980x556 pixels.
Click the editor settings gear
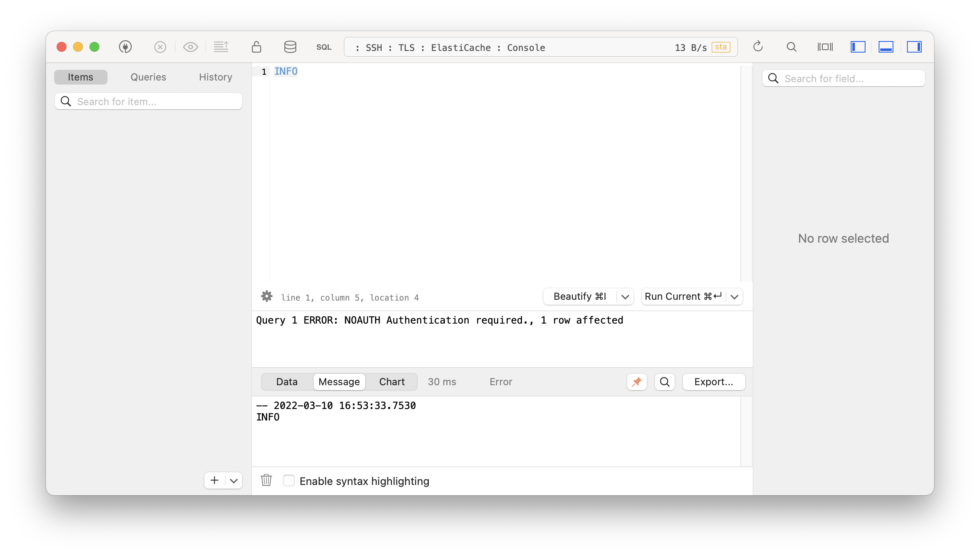click(266, 296)
